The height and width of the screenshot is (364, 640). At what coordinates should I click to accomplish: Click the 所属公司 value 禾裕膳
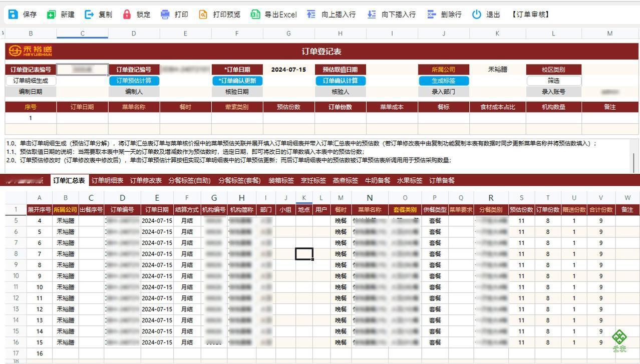(497, 70)
